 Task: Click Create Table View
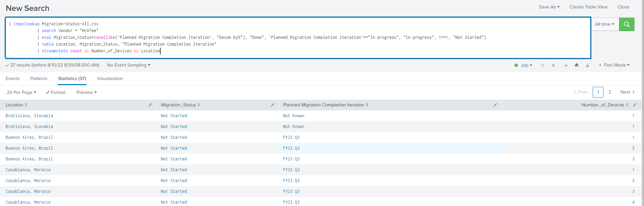tap(589, 7)
